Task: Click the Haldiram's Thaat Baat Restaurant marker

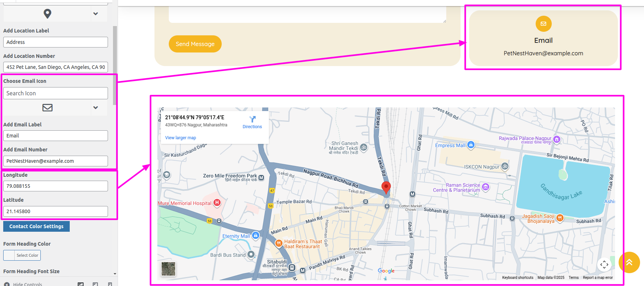Action: point(279,244)
